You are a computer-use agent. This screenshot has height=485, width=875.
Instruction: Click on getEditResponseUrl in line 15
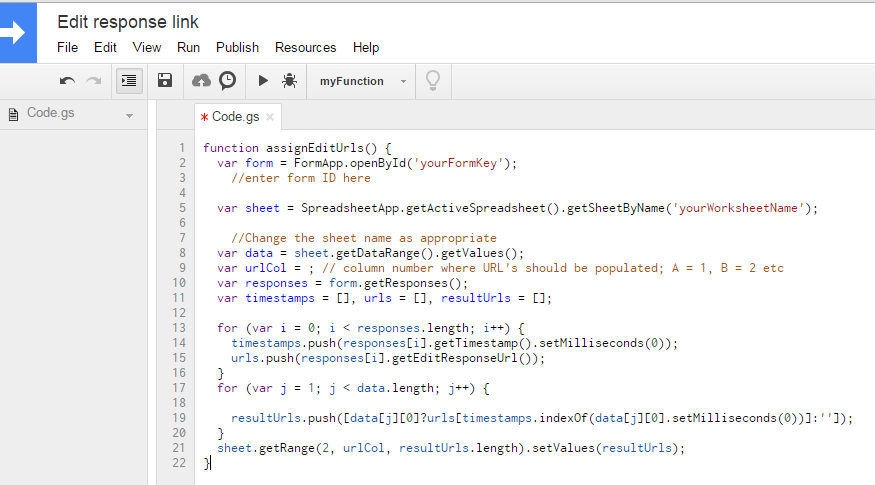pyautogui.click(x=454, y=358)
